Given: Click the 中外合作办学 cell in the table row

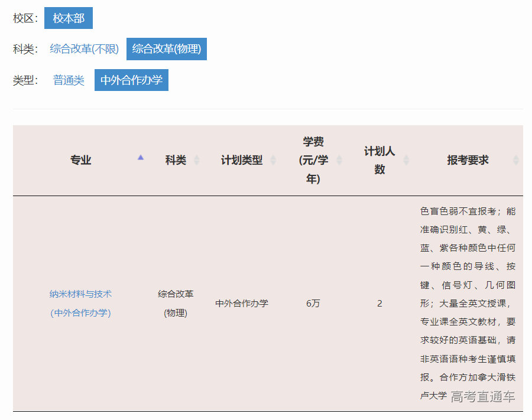Looking at the screenshot, I should (242, 302).
